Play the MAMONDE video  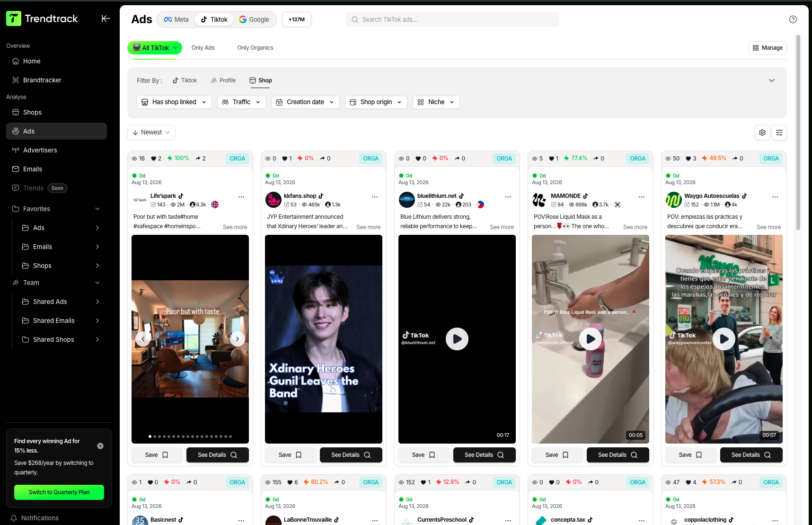click(x=591, y=339)
